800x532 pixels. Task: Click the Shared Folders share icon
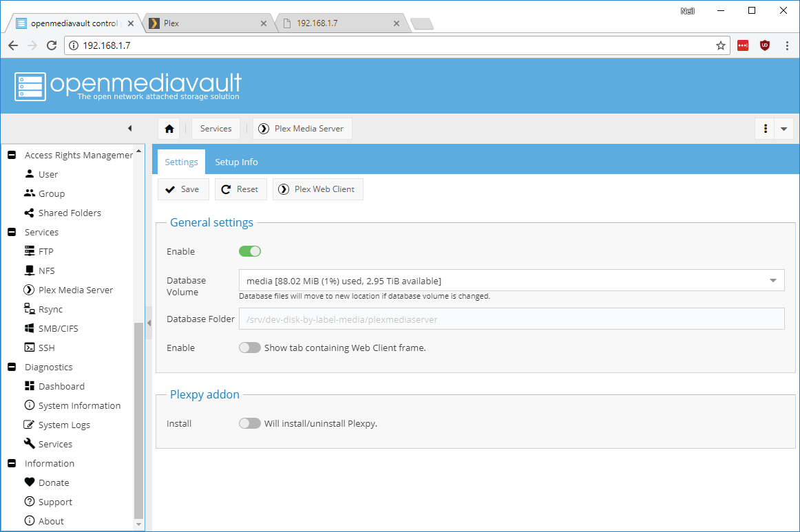coord(30,213)
